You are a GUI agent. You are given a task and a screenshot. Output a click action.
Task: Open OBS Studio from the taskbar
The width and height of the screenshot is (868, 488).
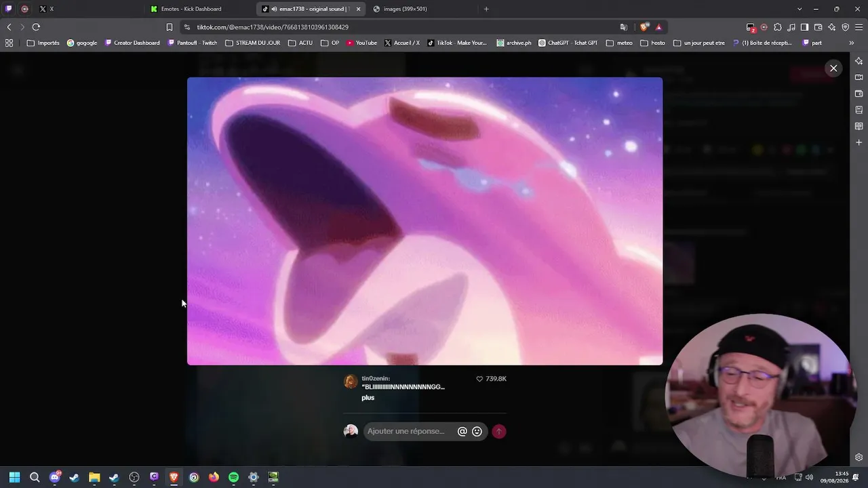tap(134, 477)
